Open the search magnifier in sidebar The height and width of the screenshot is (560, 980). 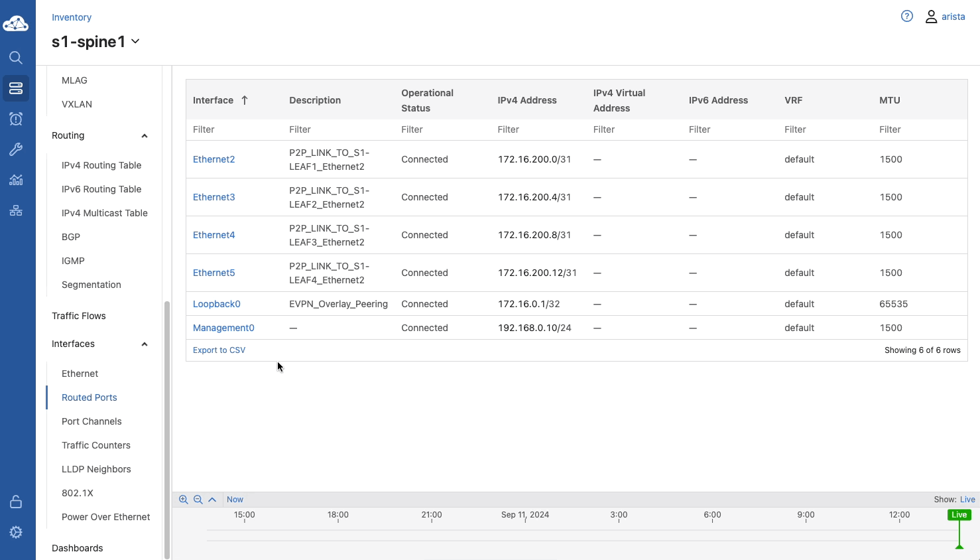click(x=16, y=58)
